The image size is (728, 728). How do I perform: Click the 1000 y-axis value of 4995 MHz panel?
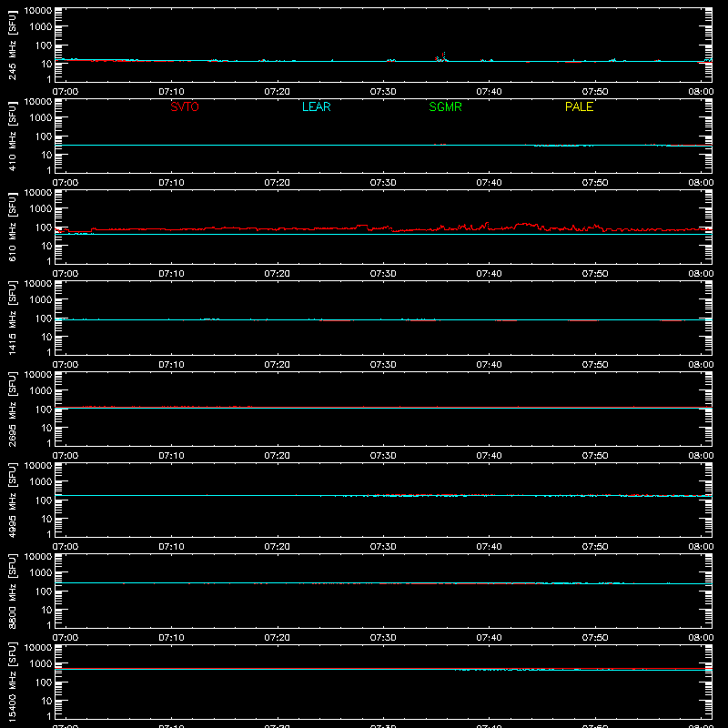41,481
